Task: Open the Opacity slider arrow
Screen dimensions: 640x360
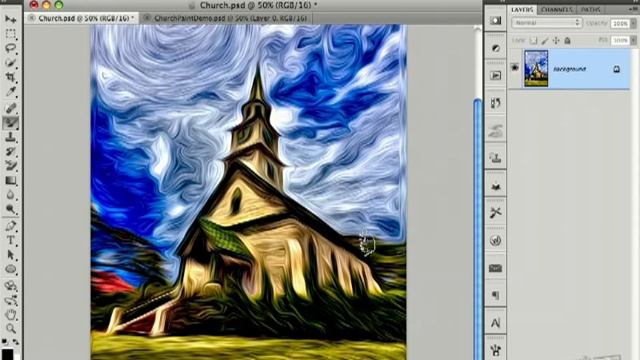Action: tap(633, 24)
